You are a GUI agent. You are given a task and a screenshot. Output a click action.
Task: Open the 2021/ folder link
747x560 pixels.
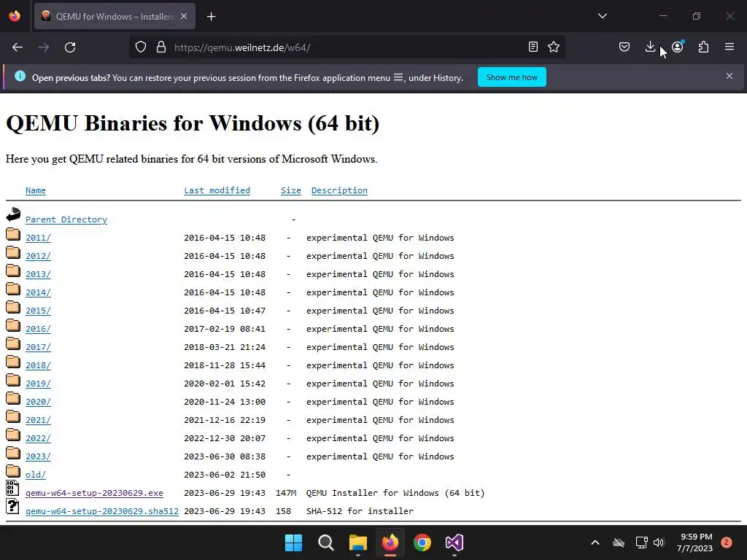pyautogui.click(x=38, y=420)
